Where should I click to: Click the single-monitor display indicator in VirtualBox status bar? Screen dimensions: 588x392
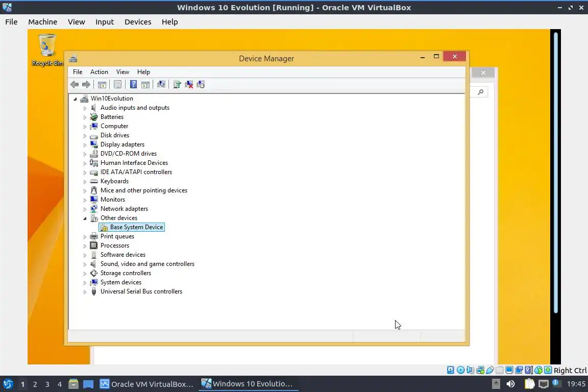pos(509,370)
